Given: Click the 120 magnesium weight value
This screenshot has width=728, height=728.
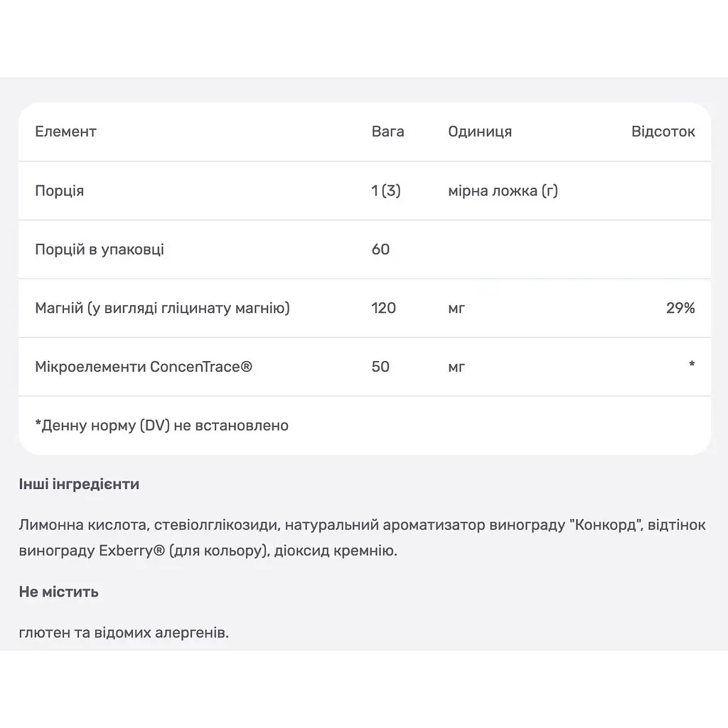Looking at the screenshot, I should click(x=383, y=308).
